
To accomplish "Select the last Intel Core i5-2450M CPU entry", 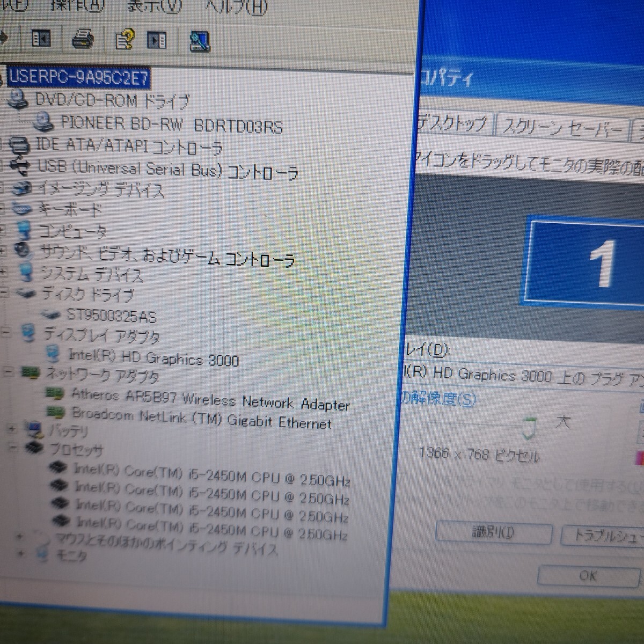I will (x=212, y=528).
